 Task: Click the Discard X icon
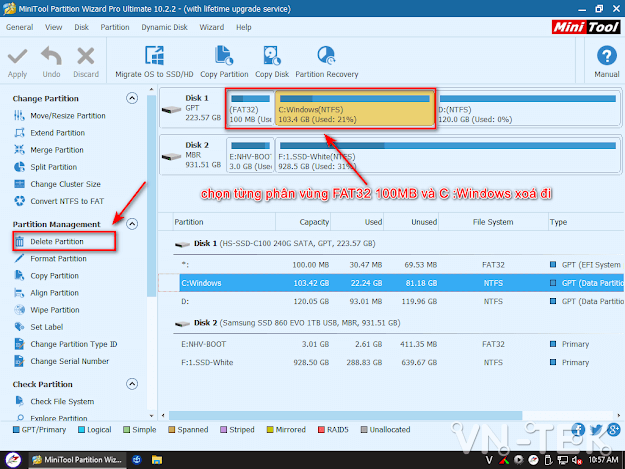(86, 56)
